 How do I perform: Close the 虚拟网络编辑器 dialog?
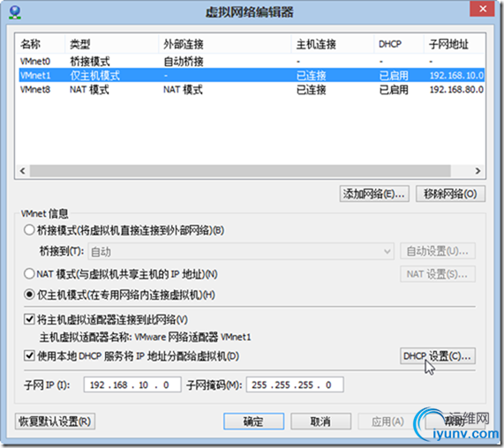pyautogui.click(x=482, y=9)
